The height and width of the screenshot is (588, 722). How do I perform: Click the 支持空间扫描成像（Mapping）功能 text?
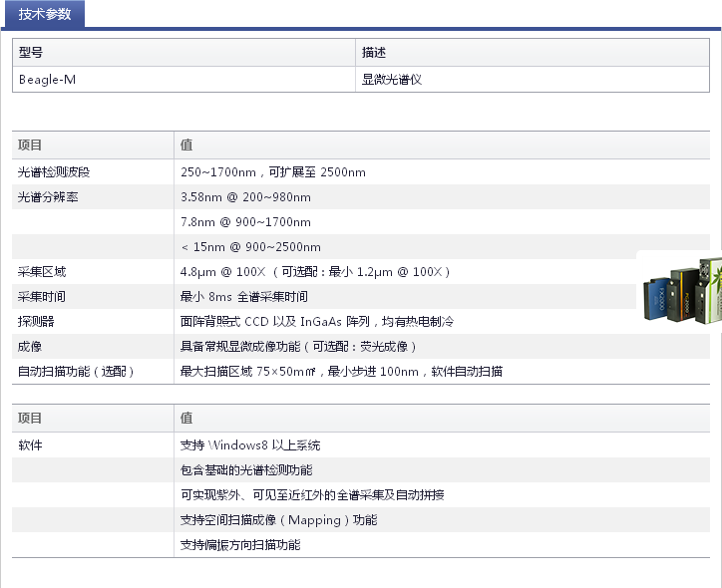click(278, 520)
